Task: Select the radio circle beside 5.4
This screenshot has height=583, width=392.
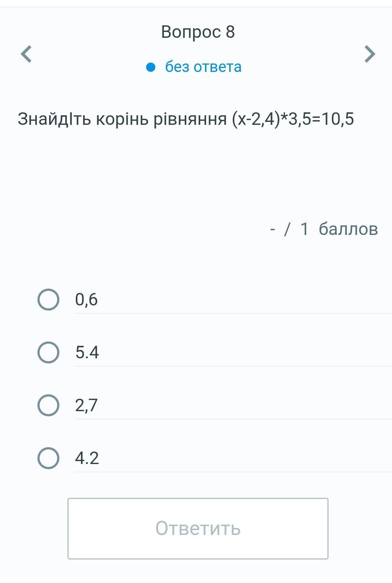Action: coord(48,352)
